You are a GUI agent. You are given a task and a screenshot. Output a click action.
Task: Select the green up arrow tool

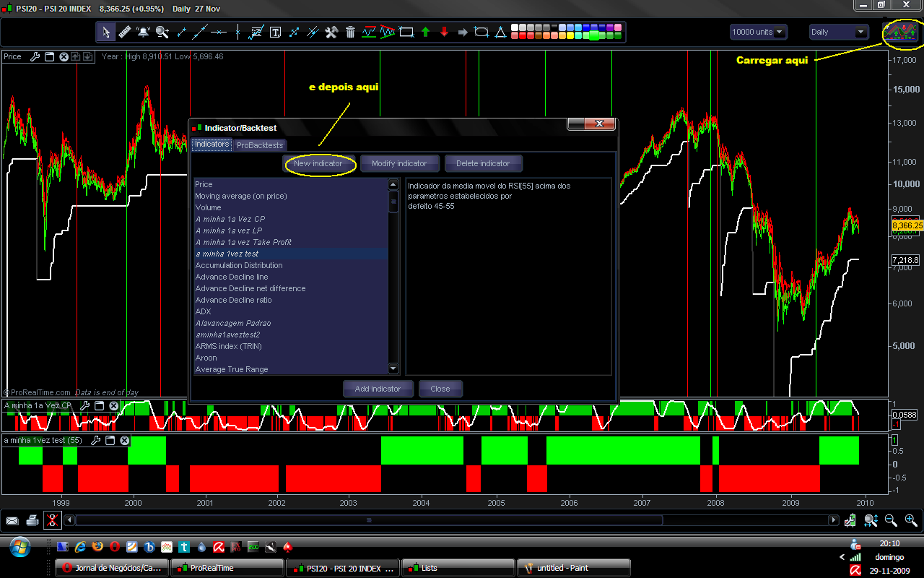[425, 32]
